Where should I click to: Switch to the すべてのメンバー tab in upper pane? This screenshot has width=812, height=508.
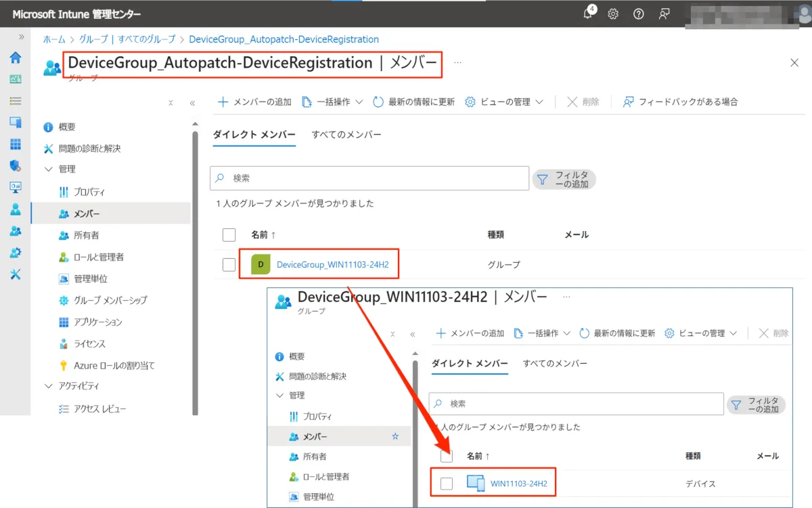click(x=346, y=135)
